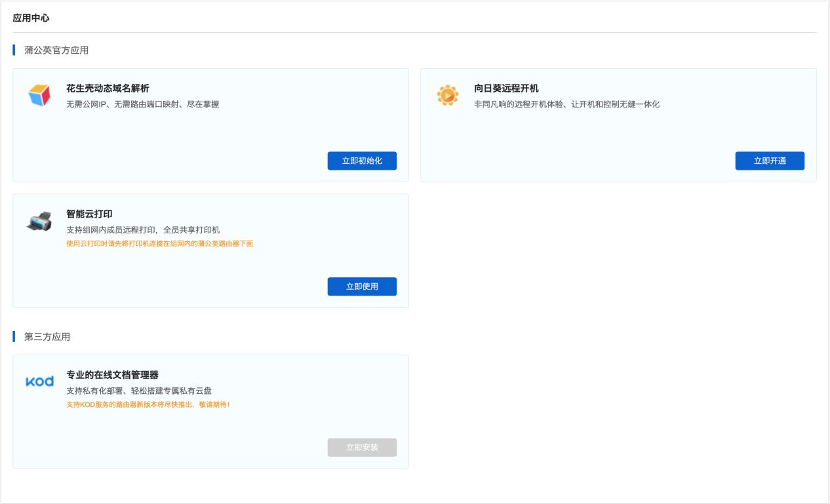830x504 pixels.
Task: Click the 立即开通 button
Action: 770,161
